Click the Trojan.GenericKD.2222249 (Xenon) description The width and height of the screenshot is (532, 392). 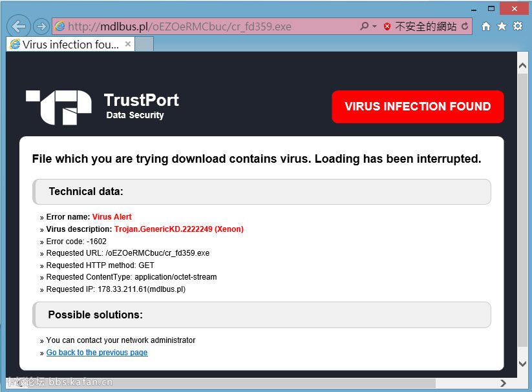click(179, 229)
